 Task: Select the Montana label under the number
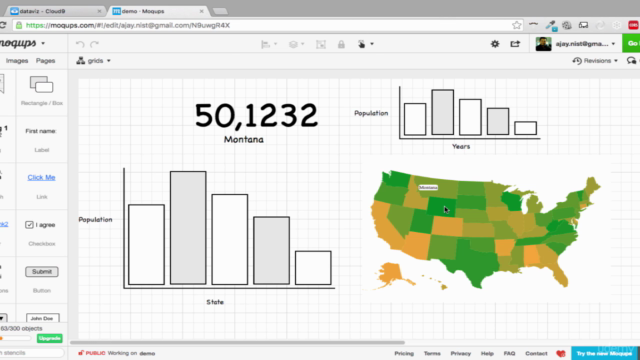pos(244,140)
